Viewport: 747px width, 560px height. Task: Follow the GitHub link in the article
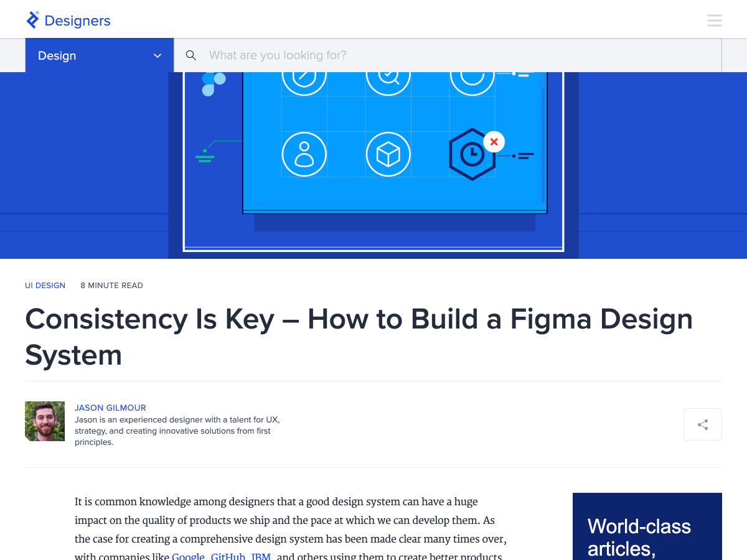pyautogui.click(x=228, y=556)
